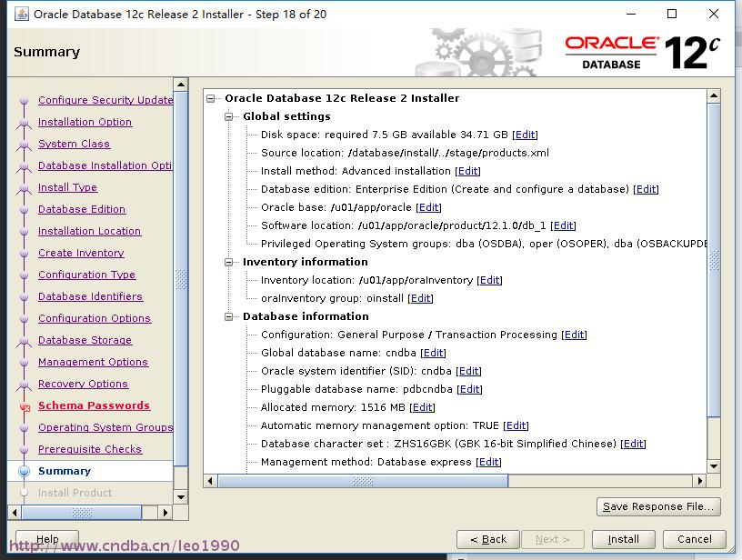Image resolution: width=742 pixels, height=560 pixels.
Task: Select the Summary step
Action: 65,471
